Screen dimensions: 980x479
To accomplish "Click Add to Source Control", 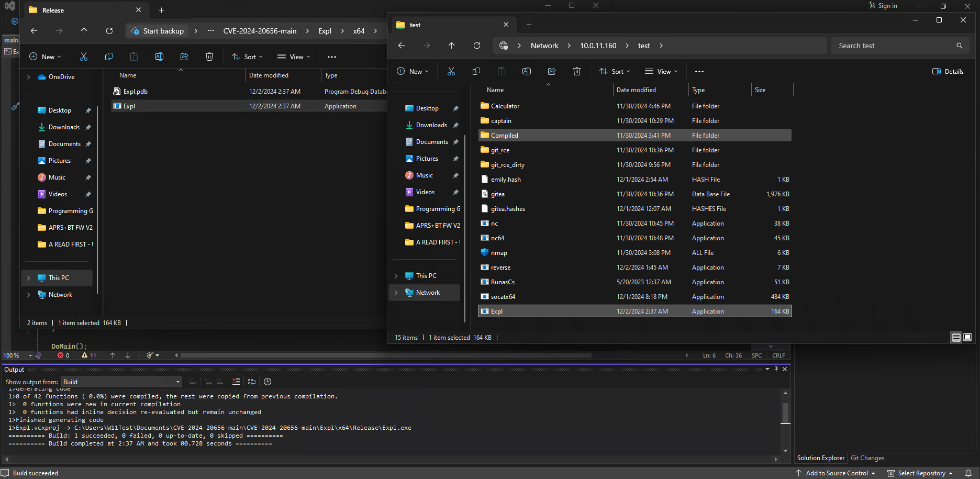I will pyautogui.click(x=836, y=473).
